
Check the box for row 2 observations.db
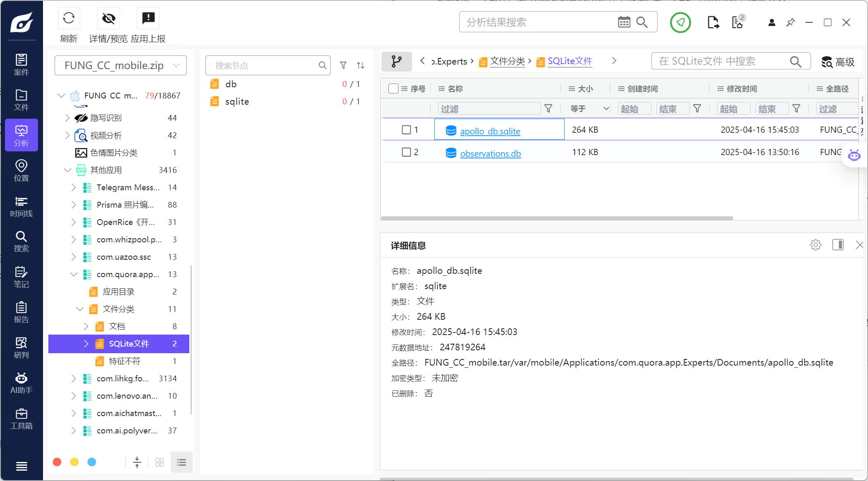point(406,152)
